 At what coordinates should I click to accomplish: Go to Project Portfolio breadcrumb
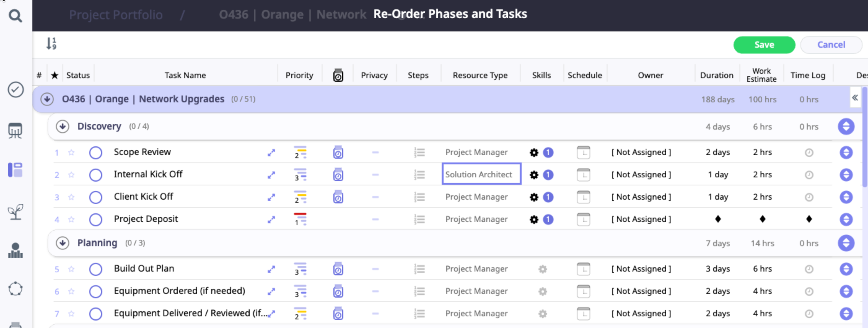116,15
